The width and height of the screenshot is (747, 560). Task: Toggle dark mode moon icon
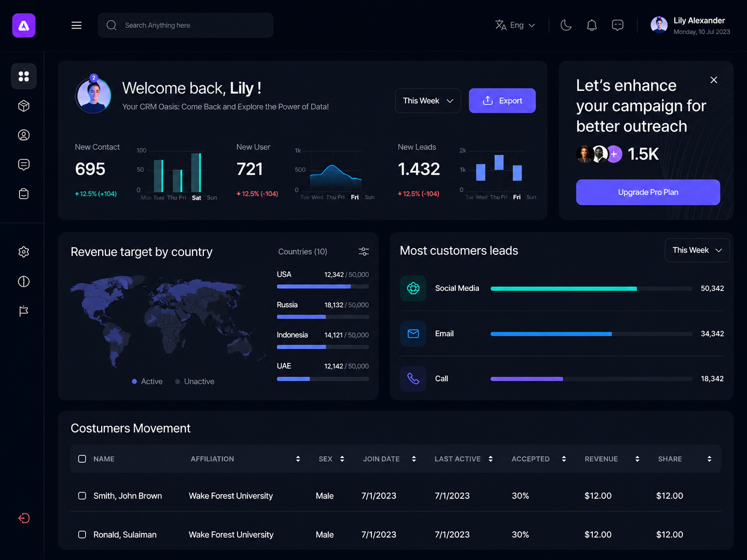(x=566, y=25)
